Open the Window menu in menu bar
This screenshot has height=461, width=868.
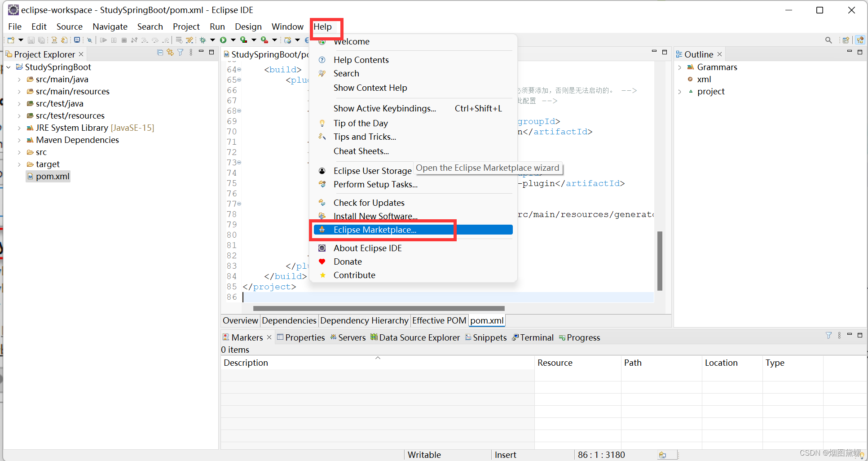click(x=287, y=27)
